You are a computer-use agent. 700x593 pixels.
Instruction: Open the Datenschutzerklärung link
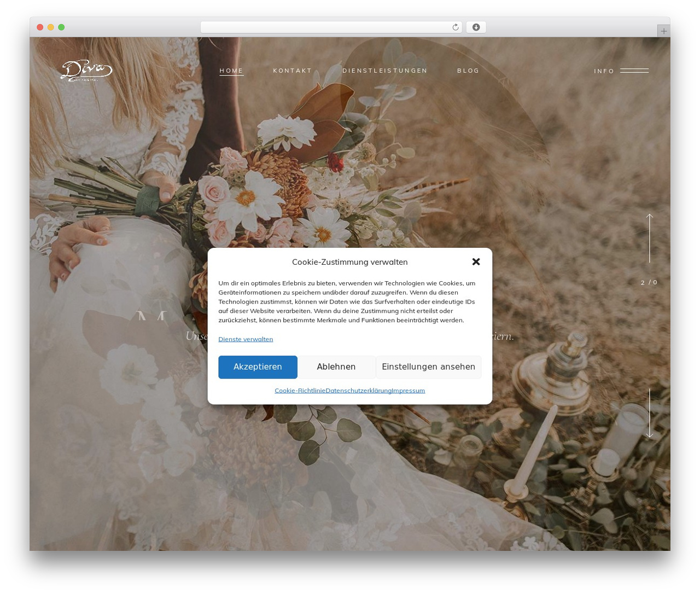(x=358, y=391)
